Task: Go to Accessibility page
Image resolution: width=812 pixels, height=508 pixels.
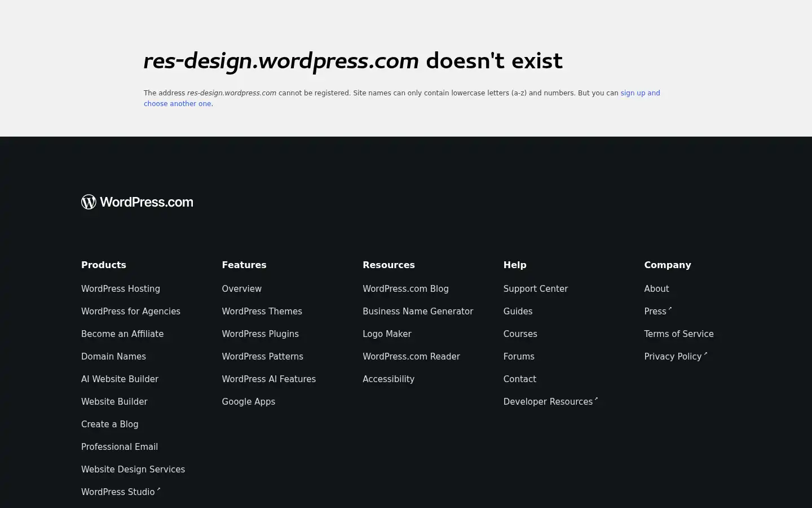Action: (x=389, y=379)
